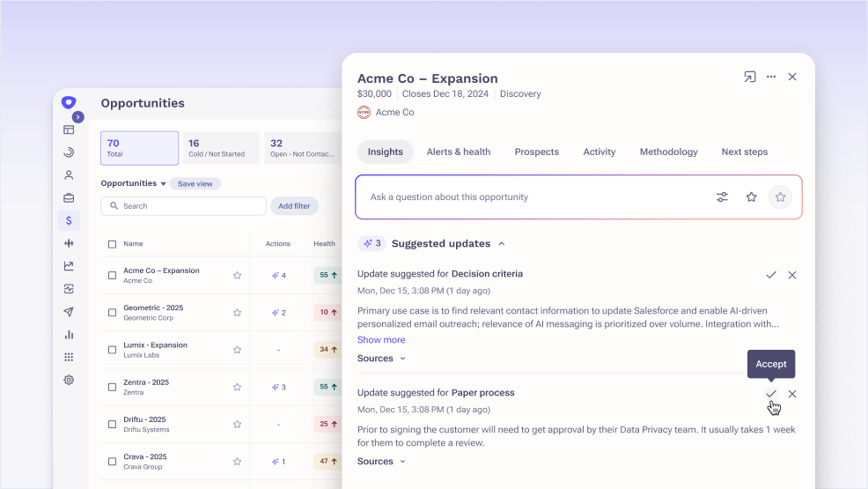Close the Acme Co – Expansion panel
The image size is (868, 489).
pyautogui.click(x=792, y=77)
